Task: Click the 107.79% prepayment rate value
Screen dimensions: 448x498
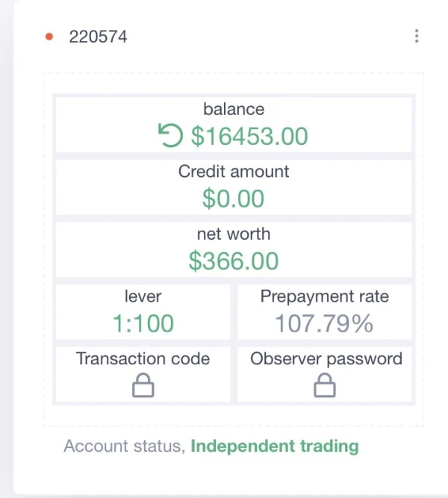Action: (x=325, y=323)
